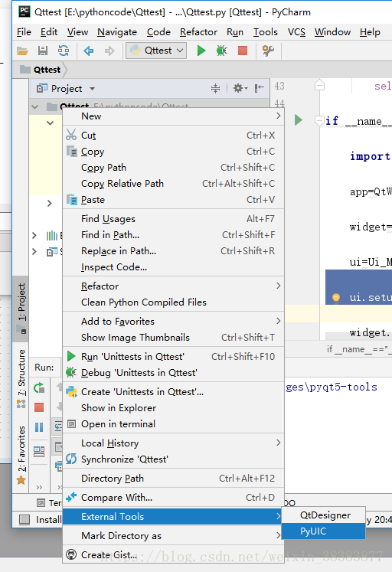Click the fold marker at line 43
This screenshot has height=572, width=392.
319,85
